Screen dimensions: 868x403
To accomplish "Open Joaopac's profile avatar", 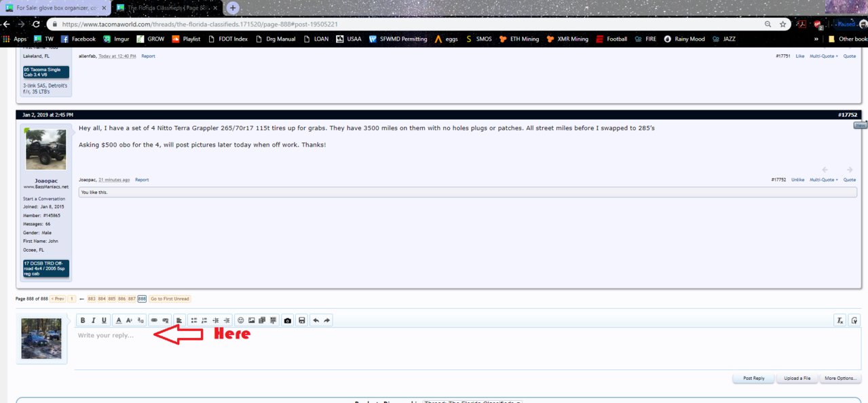I will [45, 150].
